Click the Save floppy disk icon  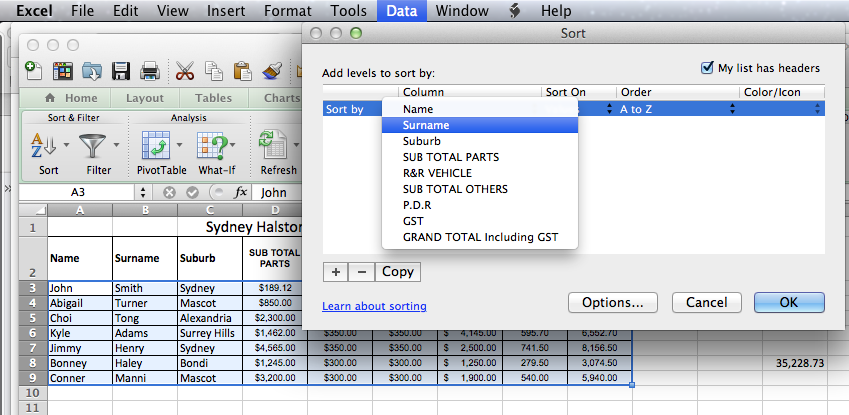[121, 71]
